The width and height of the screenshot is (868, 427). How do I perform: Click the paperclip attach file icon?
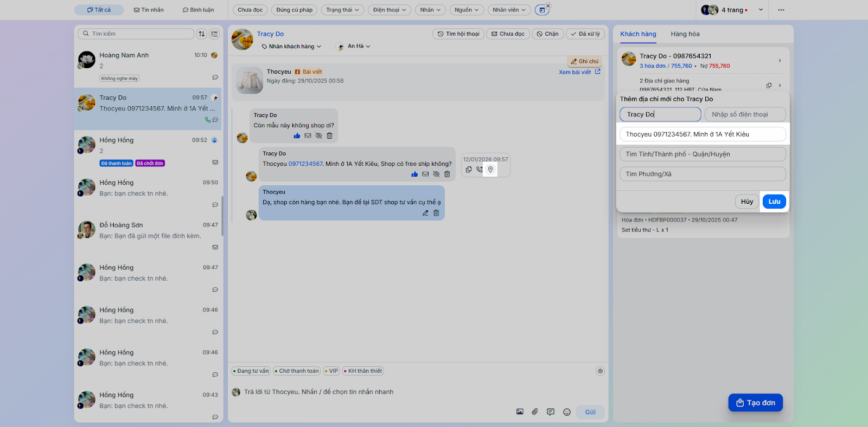pyautogui.click(x=535, y=412)
